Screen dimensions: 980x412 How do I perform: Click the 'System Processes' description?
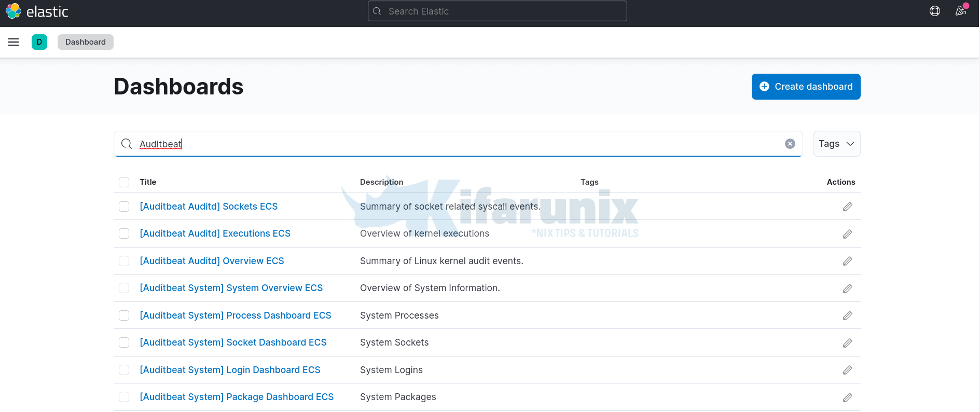pos(399,315)
